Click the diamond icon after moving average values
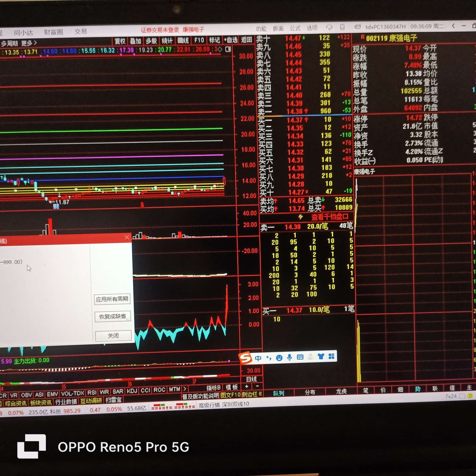 pyautogui.click(x=220, y=49)
